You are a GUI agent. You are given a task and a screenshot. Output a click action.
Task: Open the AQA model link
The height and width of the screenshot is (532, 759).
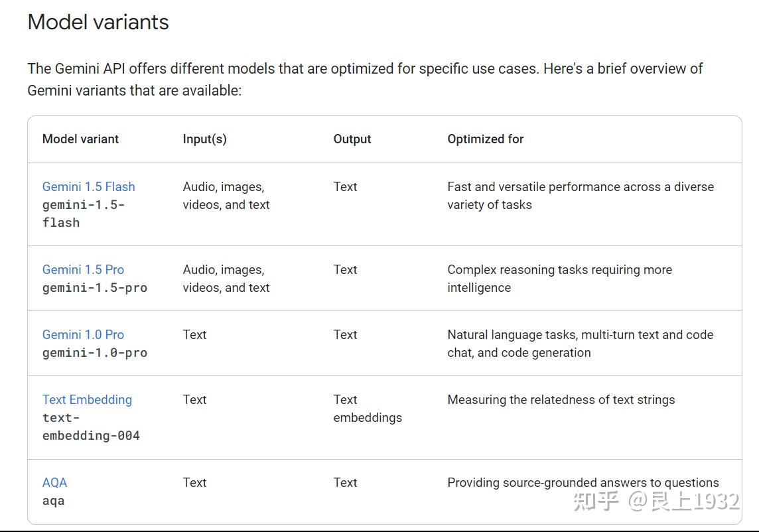(x=54, y=482)
